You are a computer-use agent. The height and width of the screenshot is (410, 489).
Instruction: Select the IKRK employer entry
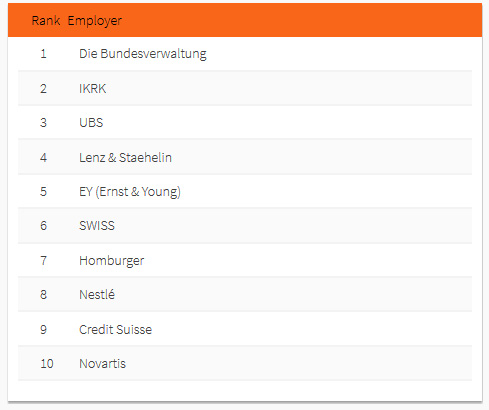pyautogui.click(x=93, y=89)
